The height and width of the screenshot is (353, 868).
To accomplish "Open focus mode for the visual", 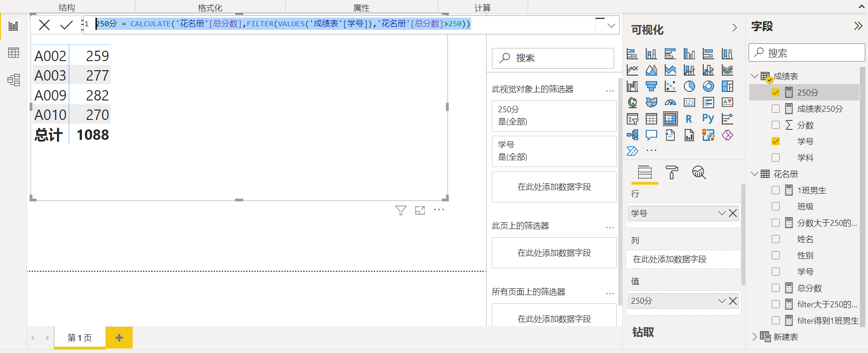I will (420, 210).
